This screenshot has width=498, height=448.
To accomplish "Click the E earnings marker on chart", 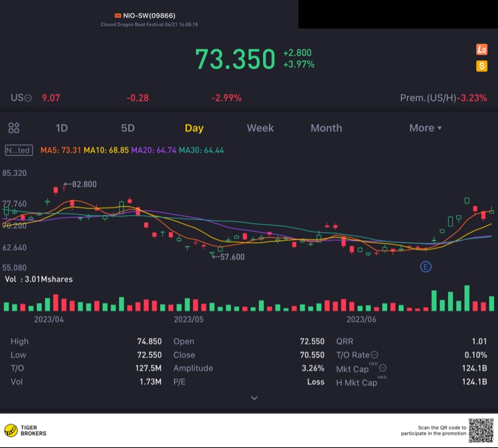I will click(426, 267).
